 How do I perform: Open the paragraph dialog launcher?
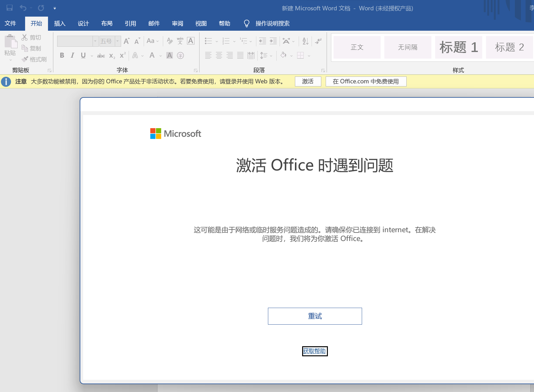(x=323, y=71)
